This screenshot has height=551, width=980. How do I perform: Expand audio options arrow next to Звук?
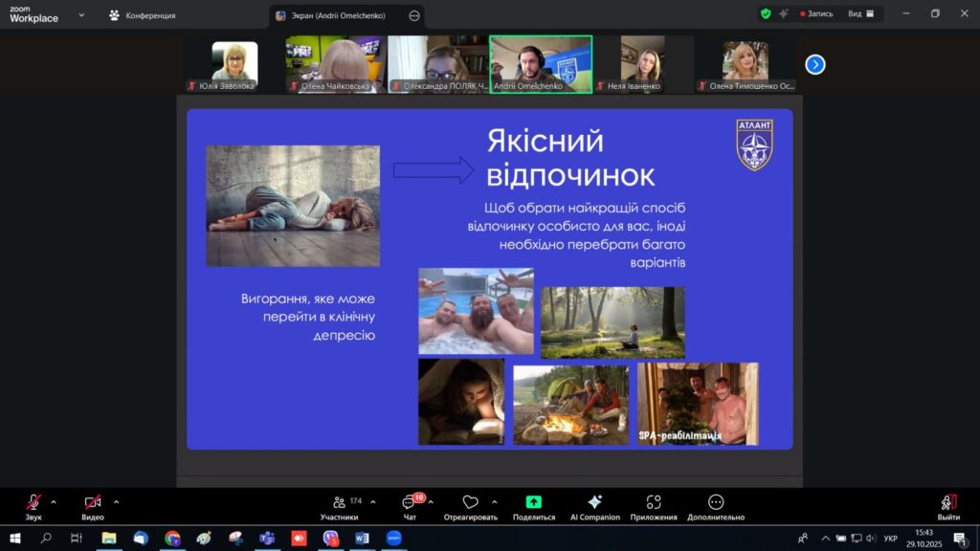coord(54,501)
